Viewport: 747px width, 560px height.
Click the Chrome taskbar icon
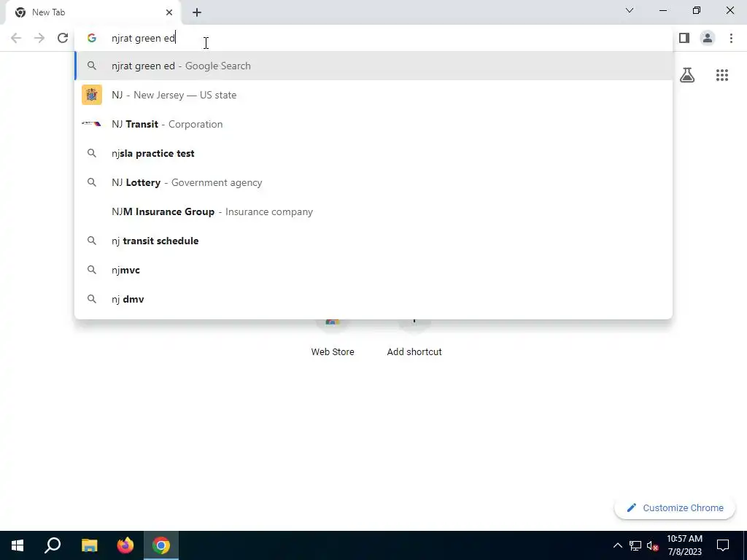[x=161, y=545]
